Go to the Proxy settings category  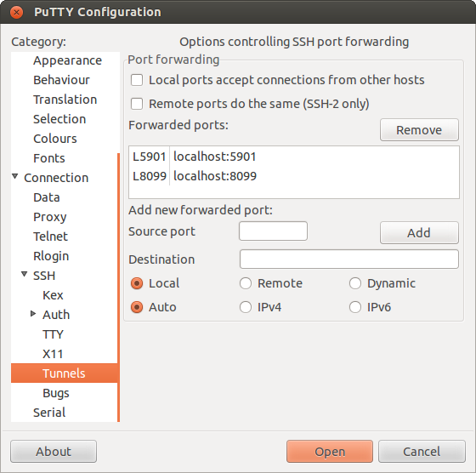pyautogui.click(x=50, y=217)
